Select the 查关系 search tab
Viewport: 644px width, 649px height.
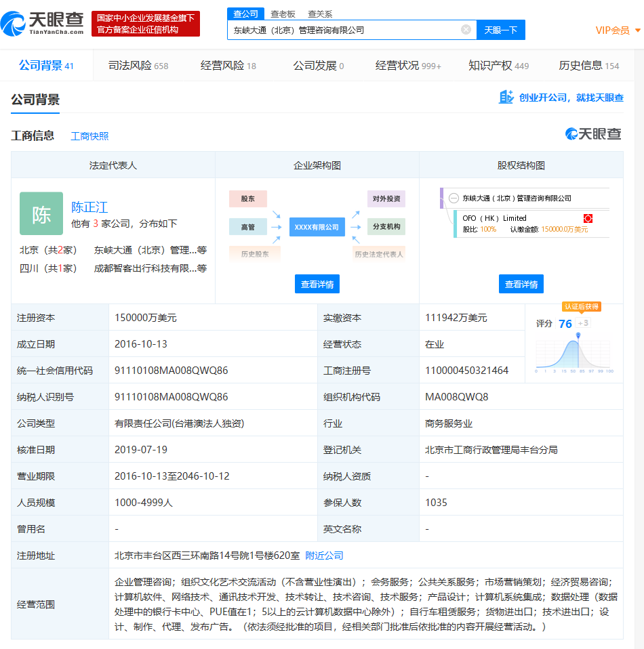click(x=320, y=14)
